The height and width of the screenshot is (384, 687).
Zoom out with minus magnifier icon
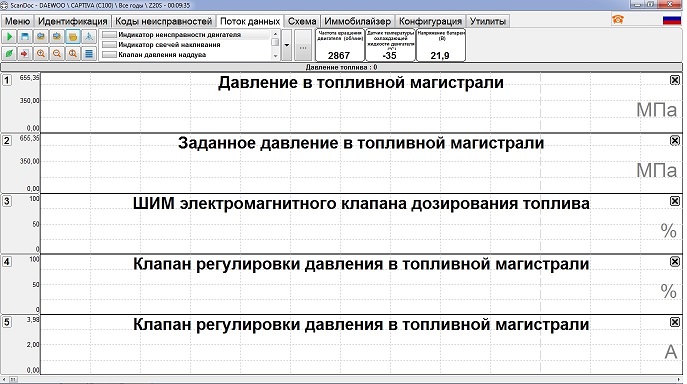57,53
